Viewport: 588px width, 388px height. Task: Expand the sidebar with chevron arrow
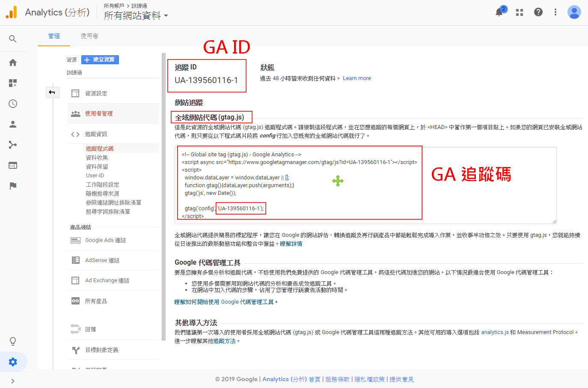(x=13, y=381)
